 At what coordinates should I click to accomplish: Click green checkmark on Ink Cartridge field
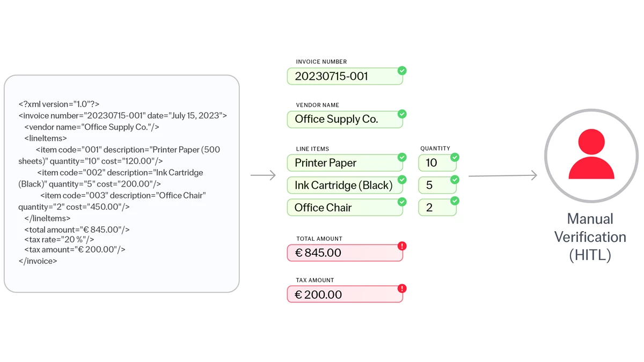402,180
